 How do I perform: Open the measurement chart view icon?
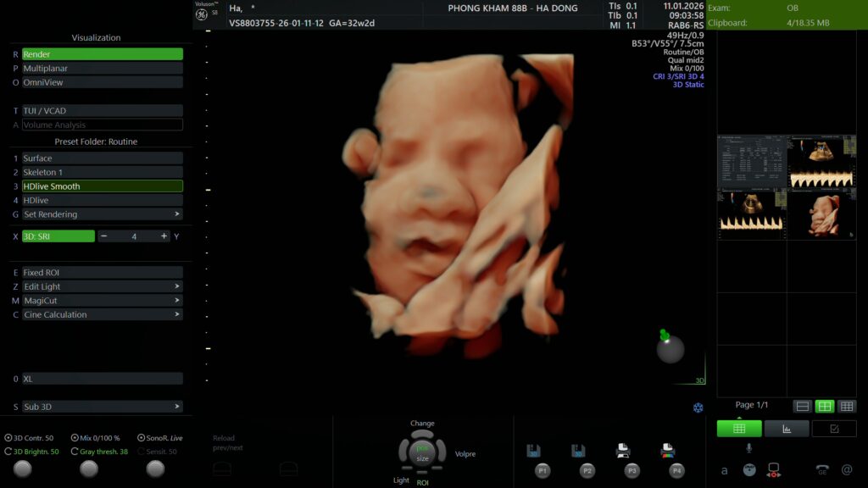point(786,429)
